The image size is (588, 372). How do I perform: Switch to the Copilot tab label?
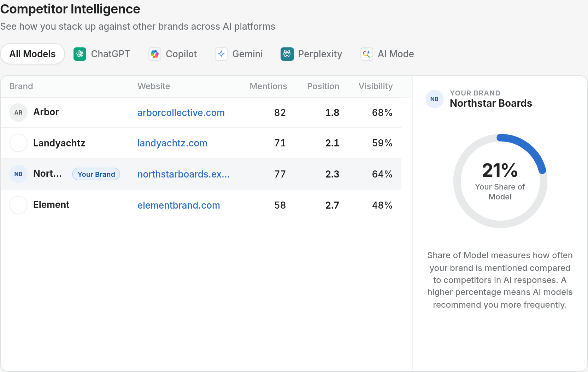(181, 54)
